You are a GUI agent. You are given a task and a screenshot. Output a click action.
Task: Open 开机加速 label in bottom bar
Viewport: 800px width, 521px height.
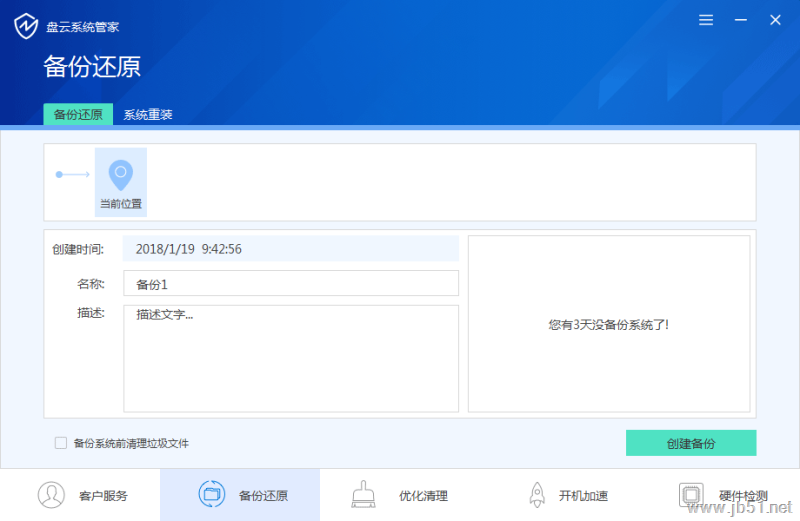[583, 495]
